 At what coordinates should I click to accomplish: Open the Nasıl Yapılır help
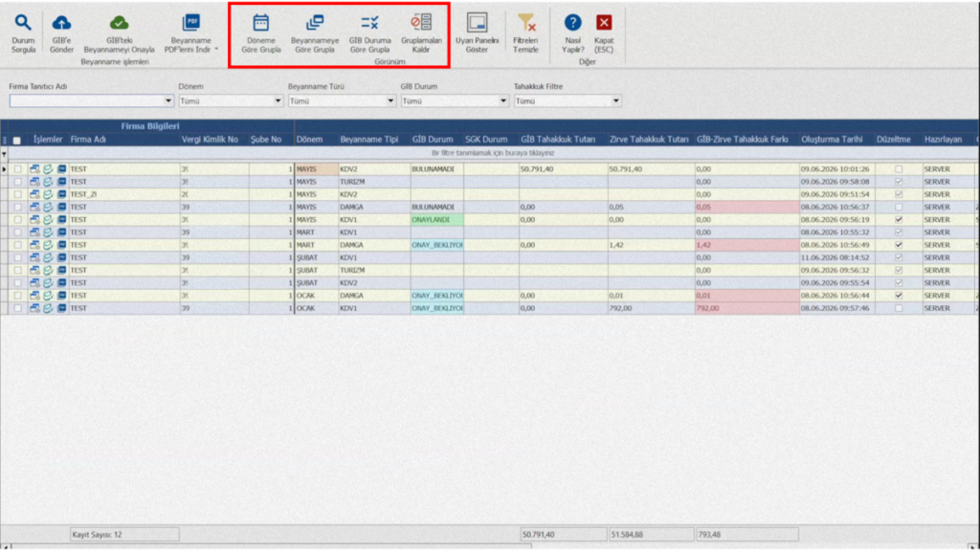[x=572, y=33]
